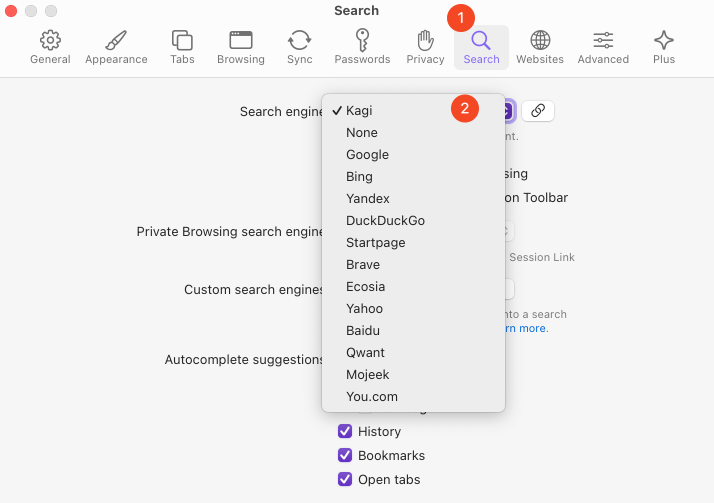Screen dimensions: 714x503
Task: Select Google as search engine
Action: pos(413,154)
